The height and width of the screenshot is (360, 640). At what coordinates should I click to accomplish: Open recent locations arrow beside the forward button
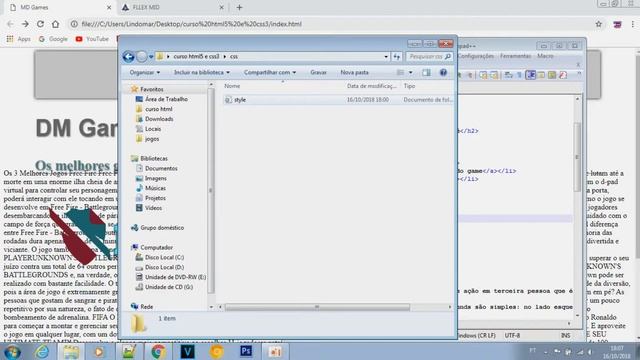pos(151,57)
